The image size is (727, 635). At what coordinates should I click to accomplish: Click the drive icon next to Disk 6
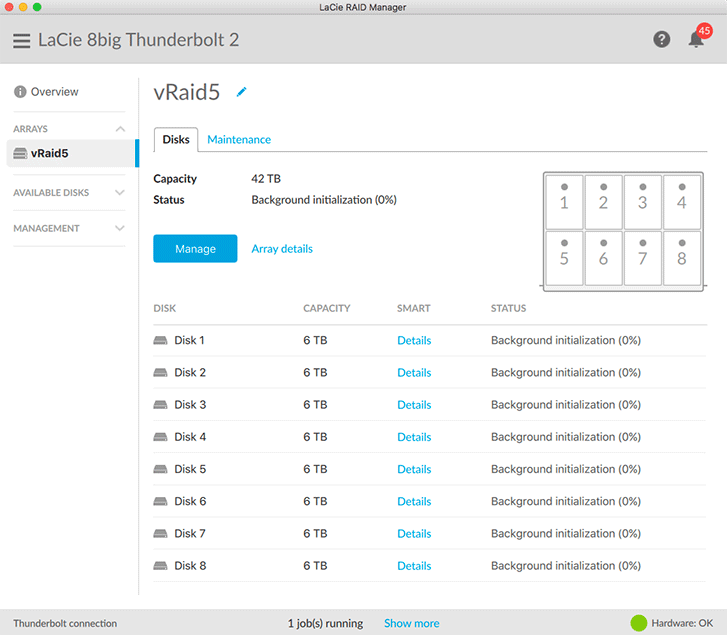[160, 501]
